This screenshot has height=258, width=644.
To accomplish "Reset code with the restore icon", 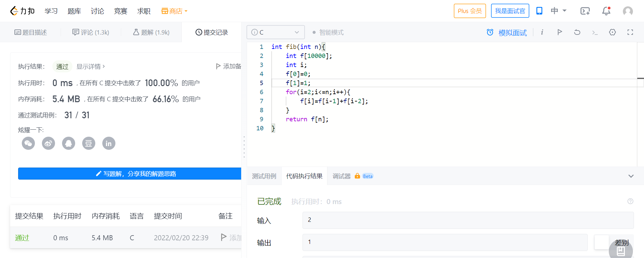I will pos(577,32).
